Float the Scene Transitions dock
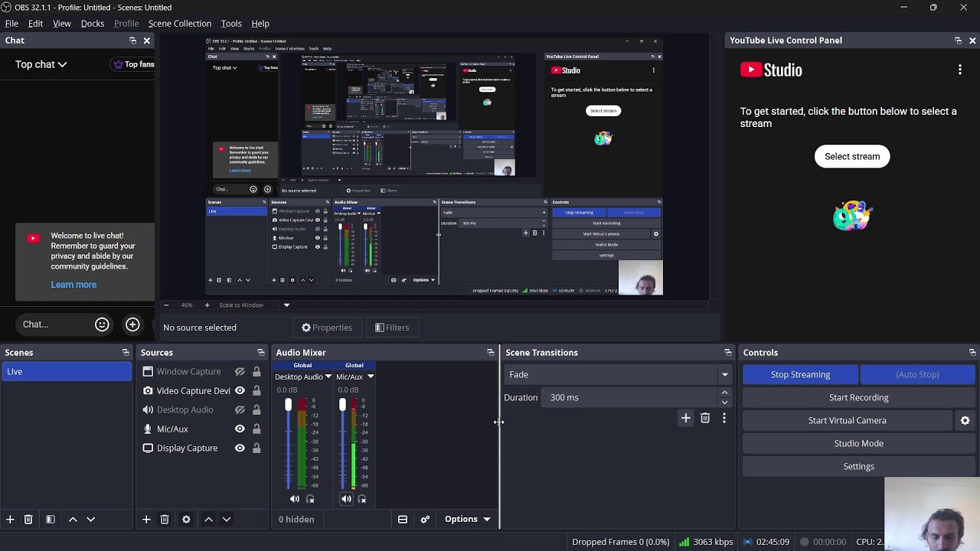The height and width of the screenshot is (551, 980). 728,353
